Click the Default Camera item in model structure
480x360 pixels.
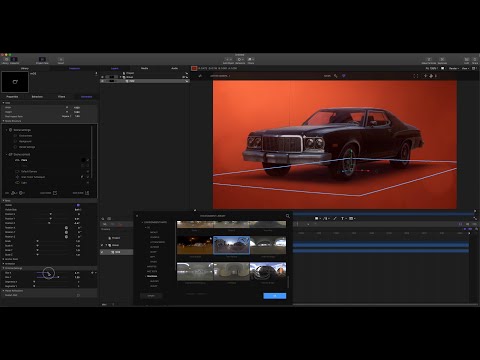click(29, 171)
